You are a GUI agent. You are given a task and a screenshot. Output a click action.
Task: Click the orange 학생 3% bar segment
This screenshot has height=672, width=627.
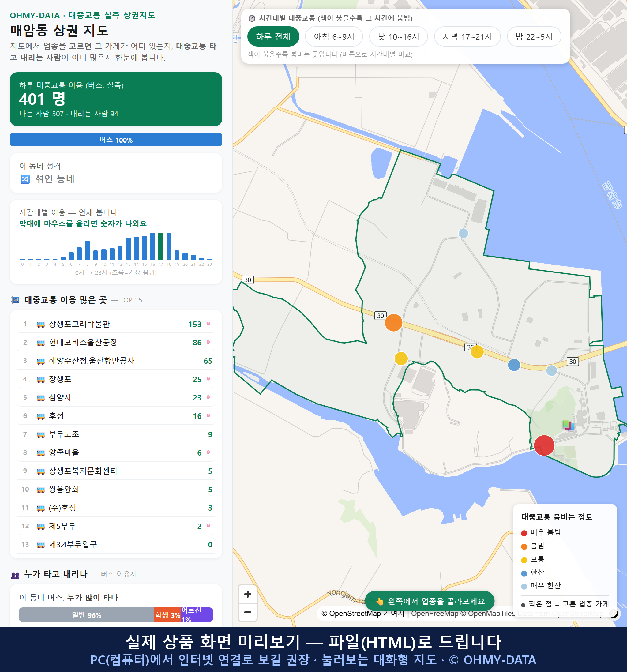[x=168, y=615]
